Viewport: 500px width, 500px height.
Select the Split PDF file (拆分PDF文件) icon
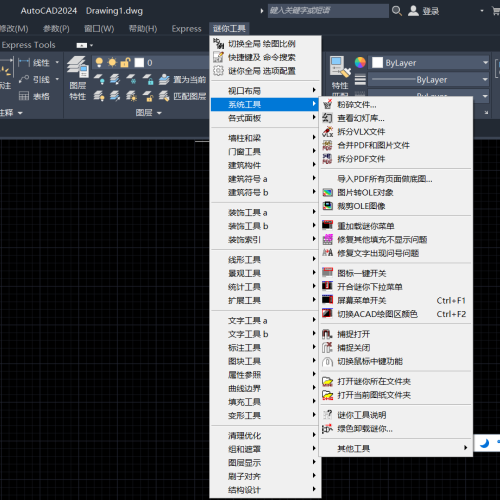coord(327,159)
